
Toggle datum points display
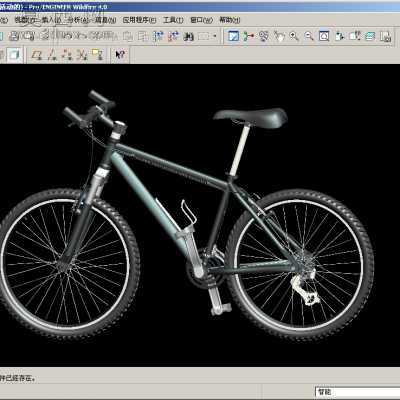(67, 55)
